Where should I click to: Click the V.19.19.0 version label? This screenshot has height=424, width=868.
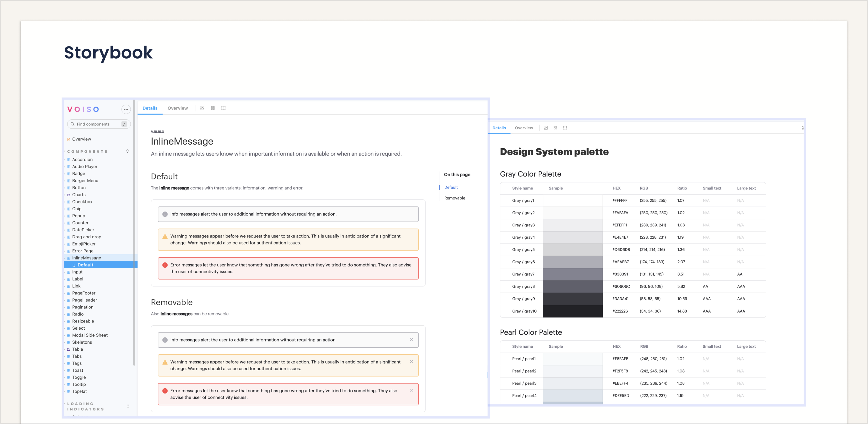coord(157,132)
